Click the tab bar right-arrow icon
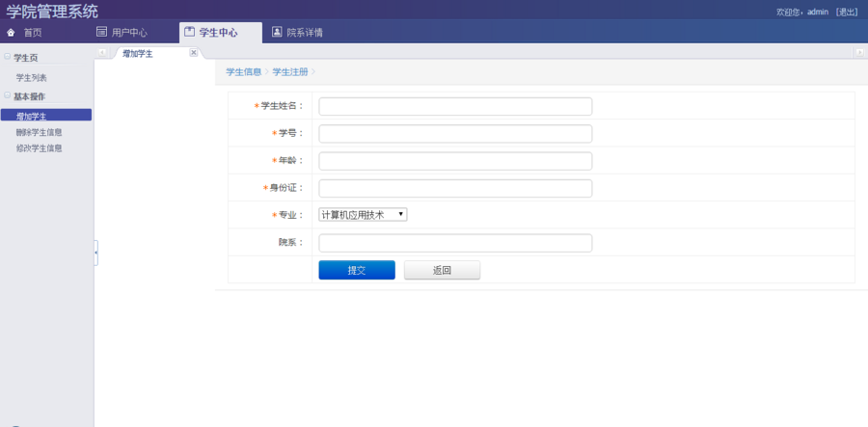868x427 pixels. point(859,53)
